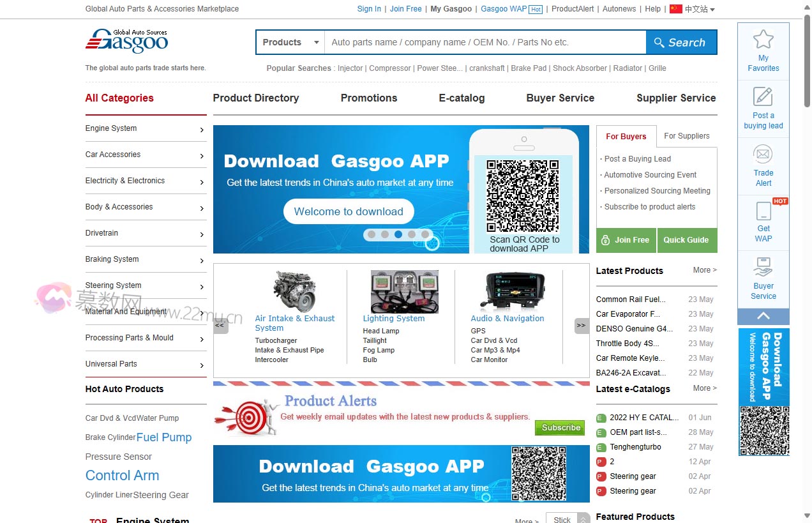Select the first carousel dot on banner

click(x=372, y=234)
